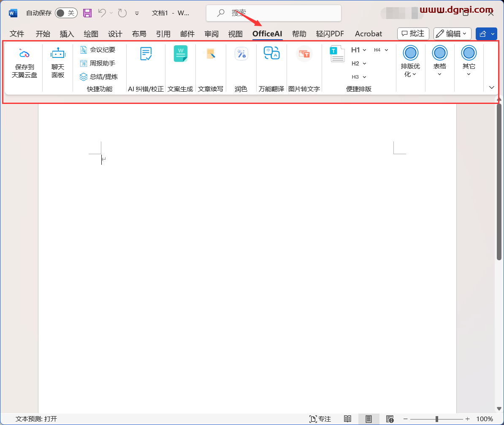Click the Save to Tianyi Cloud icon

tap(24, 54)
